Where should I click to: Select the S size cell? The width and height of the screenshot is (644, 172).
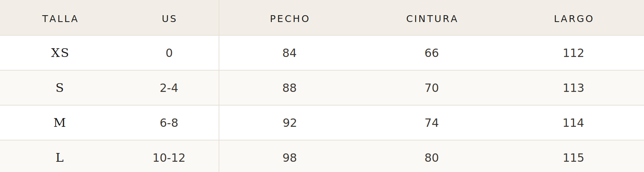60,88
